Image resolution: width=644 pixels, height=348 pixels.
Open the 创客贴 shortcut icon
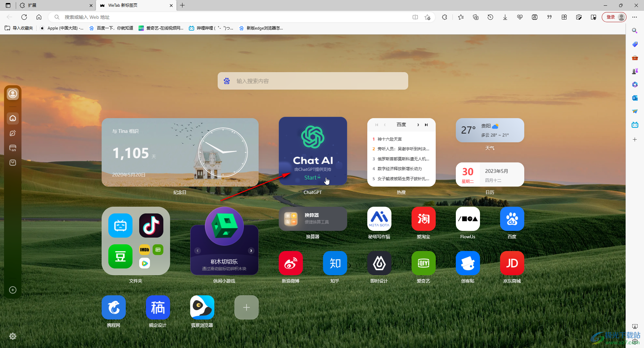tap(468, 263)
